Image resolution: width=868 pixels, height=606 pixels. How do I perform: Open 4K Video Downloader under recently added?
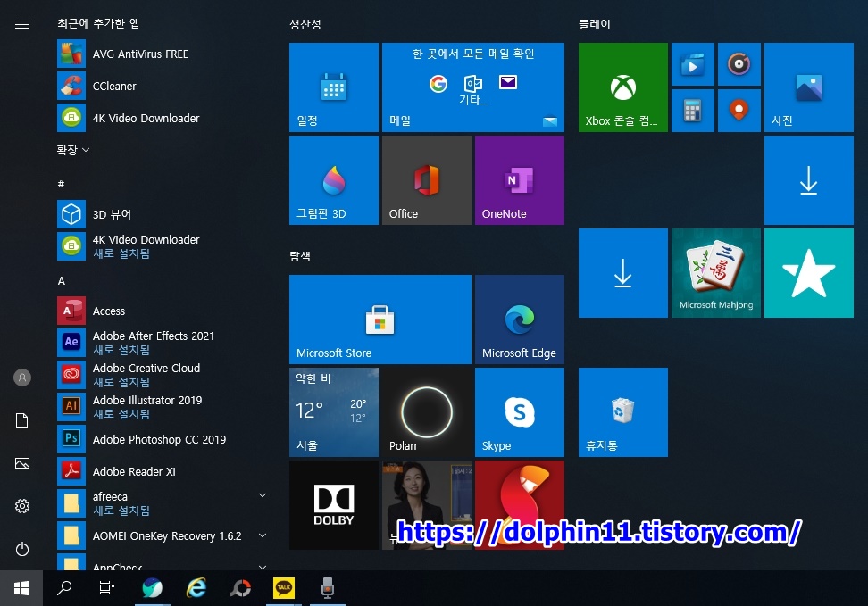click(161, 118)
